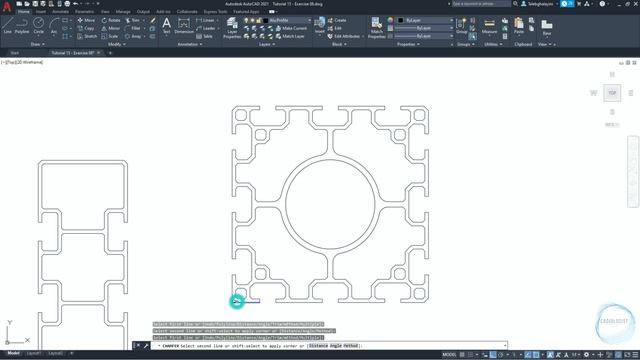Screen dimensions: 640x360
Task: Expand the Draw panel
Action: click(37, 44)
